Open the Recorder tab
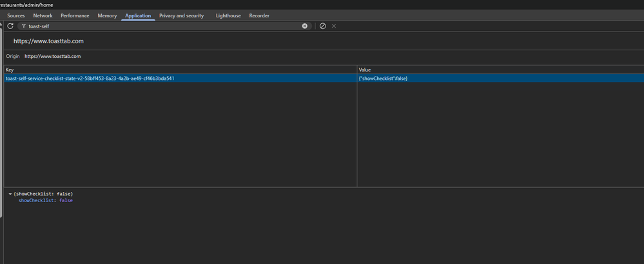This screenshot has height=264, width=644. (x=259, y=15)
